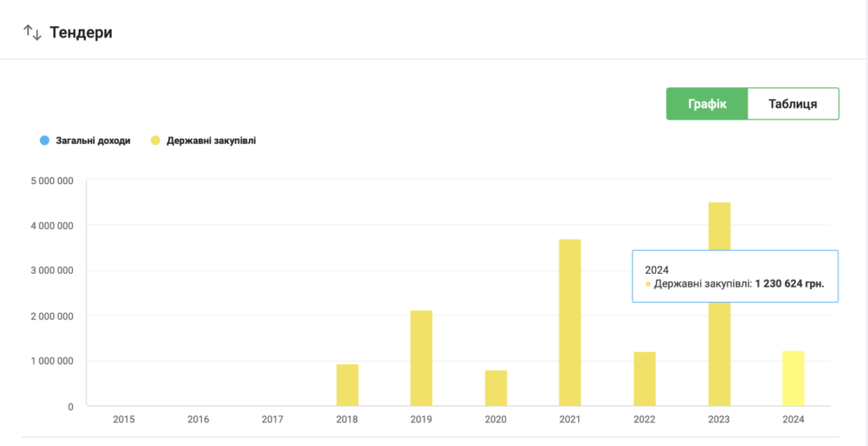The height and width of the screenshot is (446, 868).
Task: Toggle the Загальні доходи legend series
Action: point(92,141)
